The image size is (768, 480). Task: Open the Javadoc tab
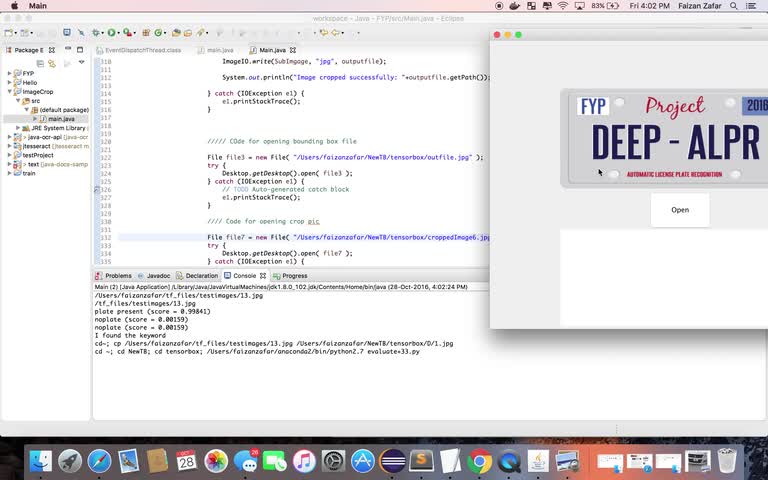tap(154, 276)
